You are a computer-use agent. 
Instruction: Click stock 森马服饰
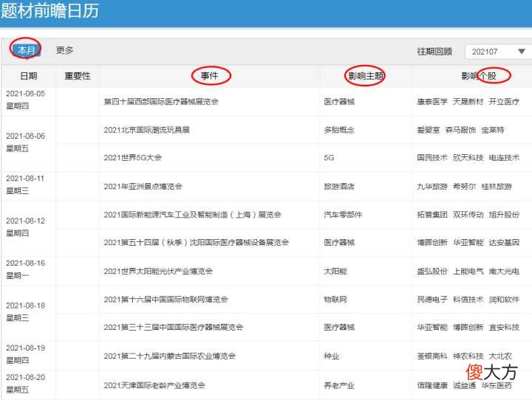point(460,130)
